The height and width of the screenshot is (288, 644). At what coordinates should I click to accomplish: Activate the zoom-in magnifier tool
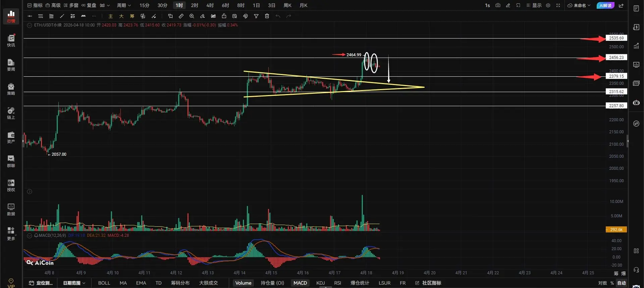pyautogui.click(x=192, y=16)
